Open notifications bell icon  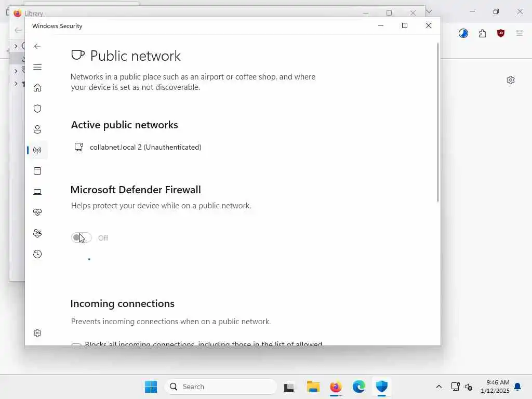(517, 387)
